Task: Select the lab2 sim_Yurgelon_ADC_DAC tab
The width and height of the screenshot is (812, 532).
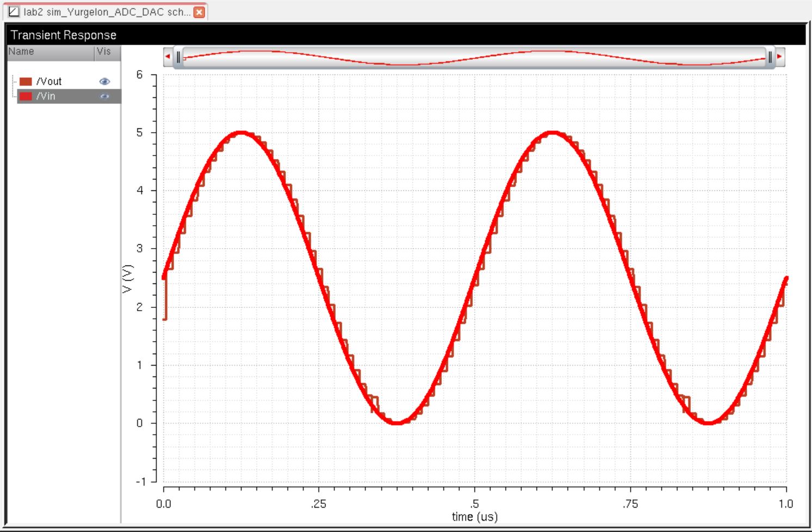Action: [106, 11]
